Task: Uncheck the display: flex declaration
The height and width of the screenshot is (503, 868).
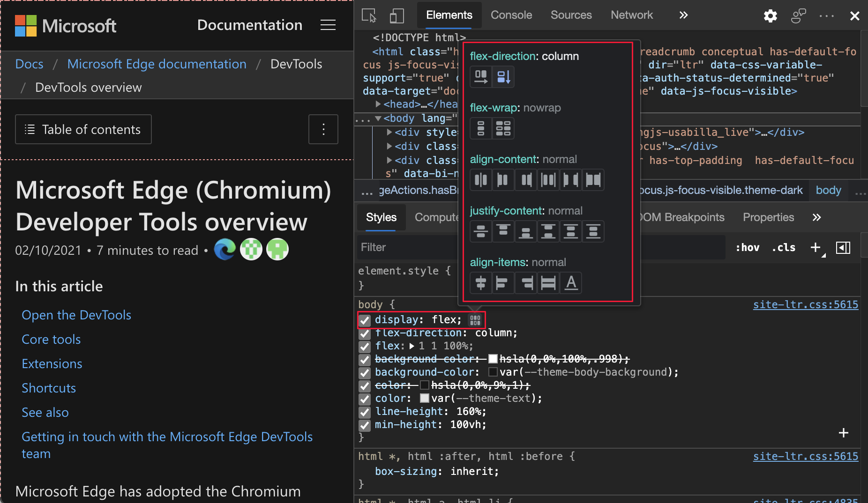Action: [x=365, y=320]
